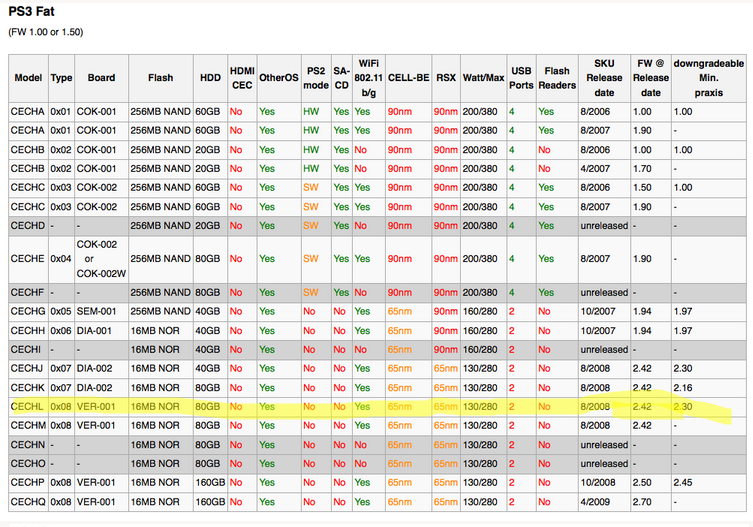Click the 'CECHD' model cell
Viewport: 753px width, 527px height.
tap(28, 226)
